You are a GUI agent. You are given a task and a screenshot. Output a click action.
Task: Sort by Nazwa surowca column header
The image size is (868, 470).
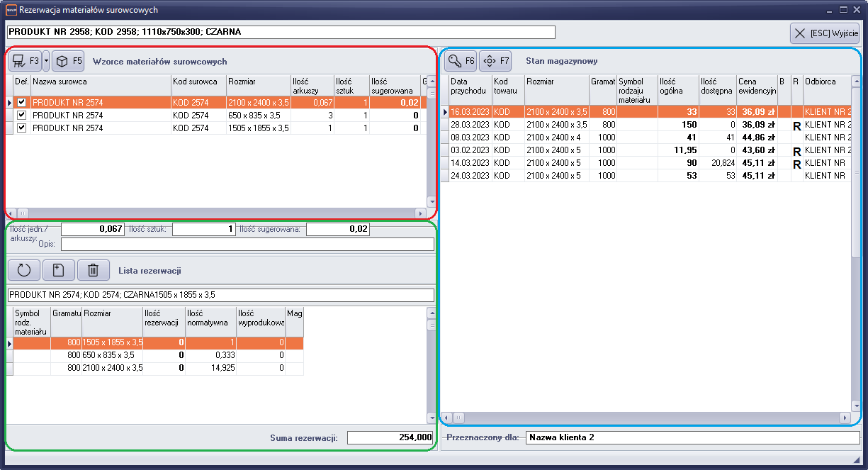click(x=101, y=82)
